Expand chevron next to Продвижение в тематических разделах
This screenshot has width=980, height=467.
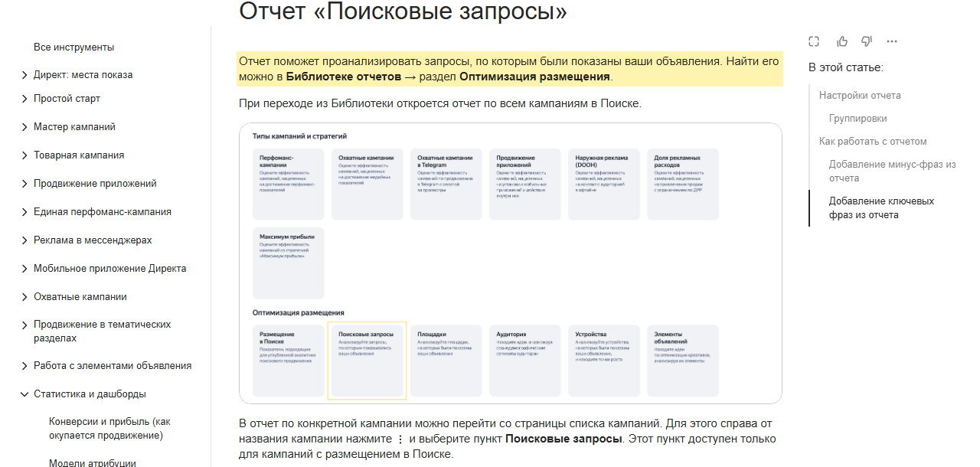tap(24, 325)
